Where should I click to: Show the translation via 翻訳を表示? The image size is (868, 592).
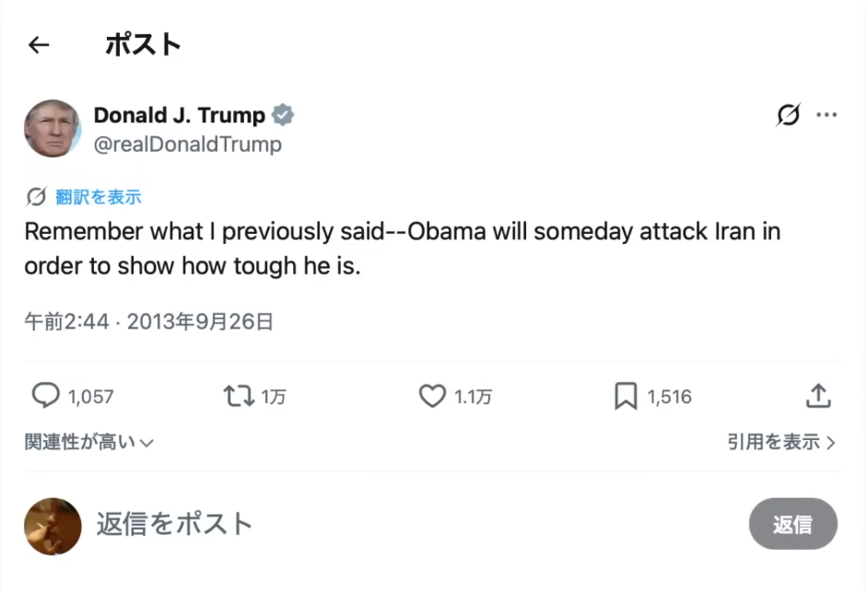tap(98, 197)
